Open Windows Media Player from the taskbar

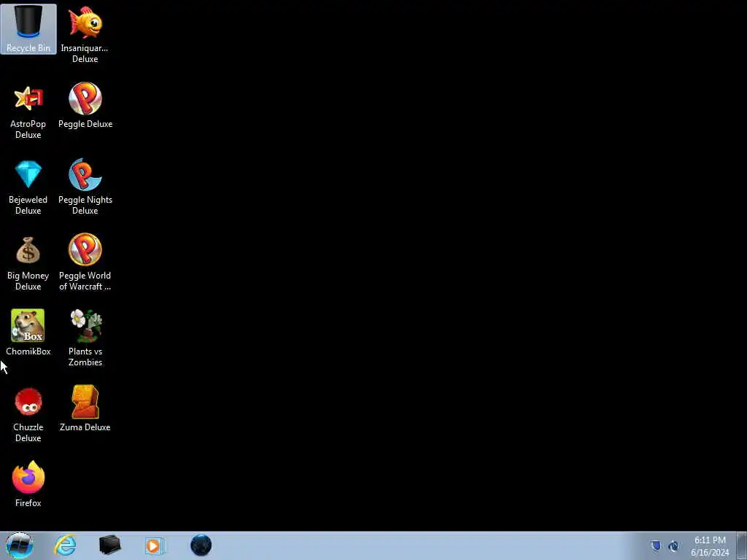click(x=155, y=545)
